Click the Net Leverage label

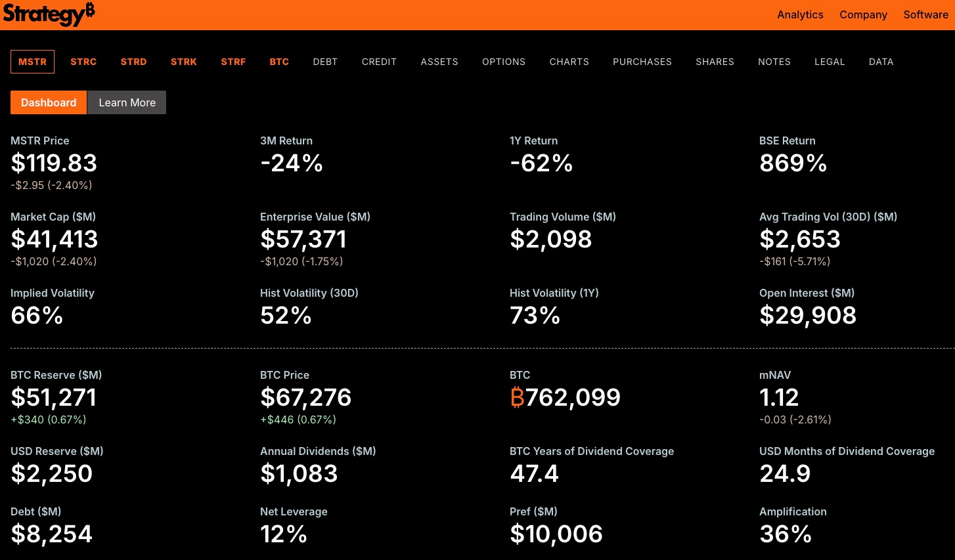pos(294,511)
